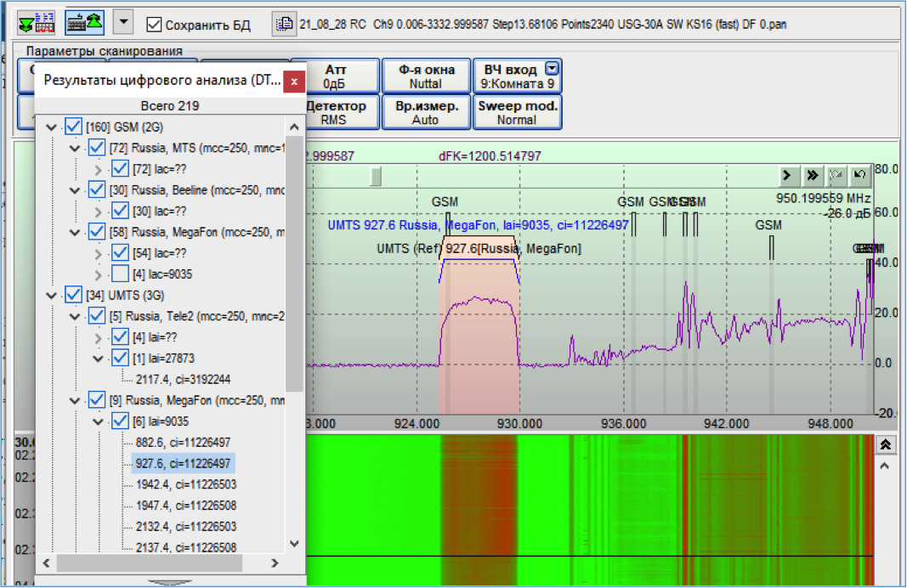The image size is (907, 588).
Task: Click the small slider handle above spectrum
Action: 376,177
